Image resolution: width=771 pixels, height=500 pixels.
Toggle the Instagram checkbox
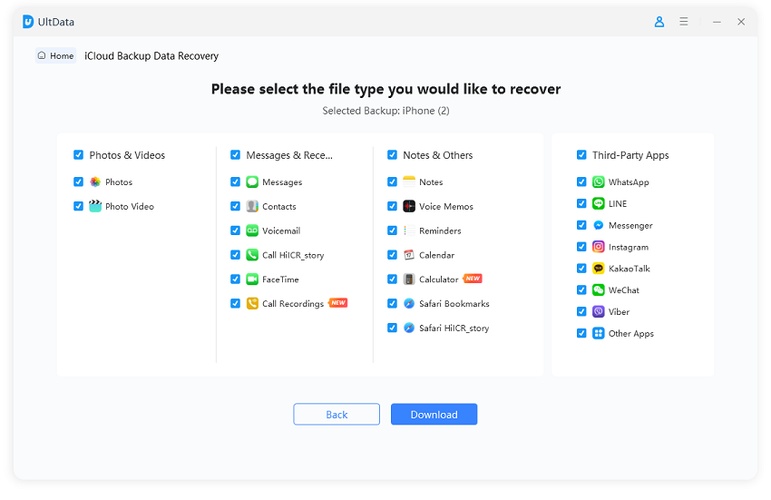581,247
